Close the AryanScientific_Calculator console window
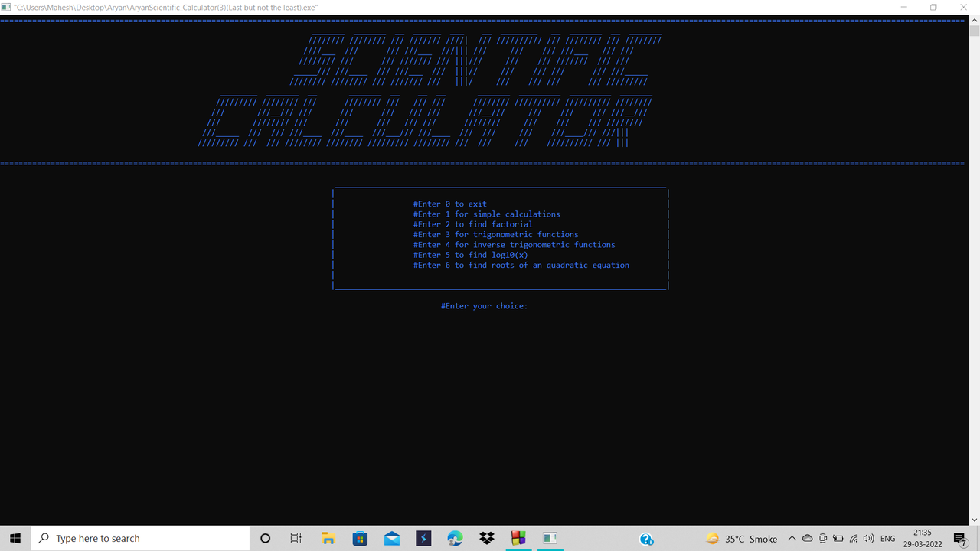The height and width of the screenshot is (551, 980). pyautogui.click(x=963, y=7)
